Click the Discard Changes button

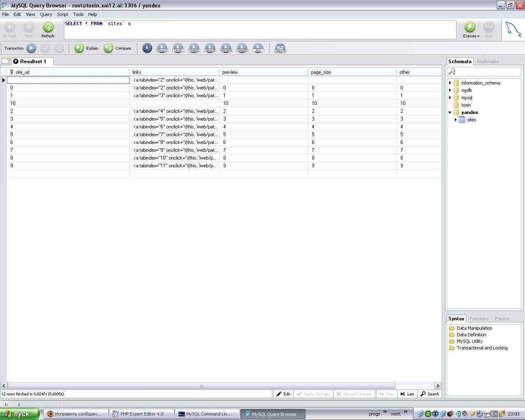354,394
